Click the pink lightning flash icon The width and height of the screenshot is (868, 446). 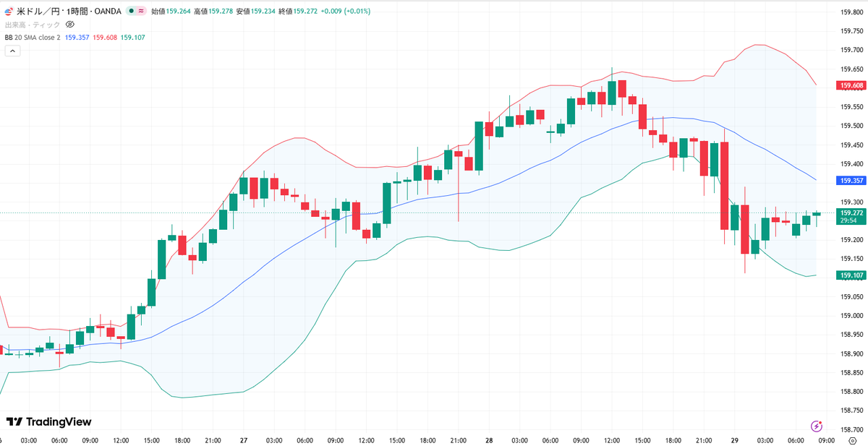(817, 426)
